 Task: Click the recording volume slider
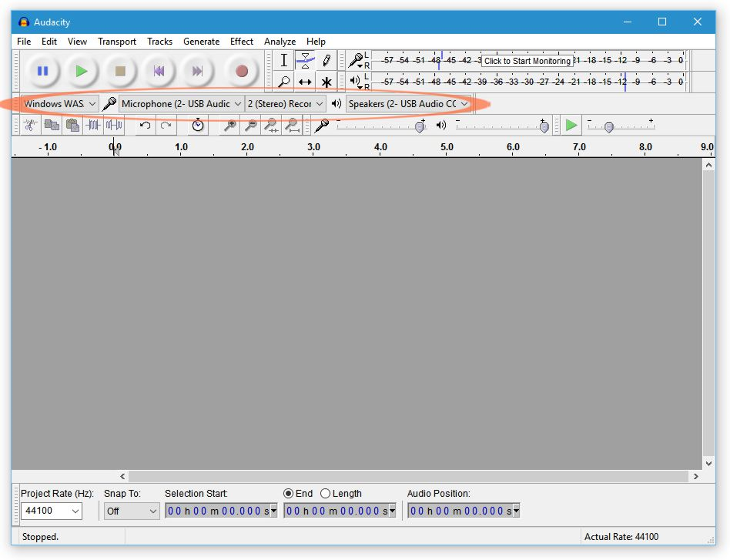pyautogui.click(x=381, y=126)
